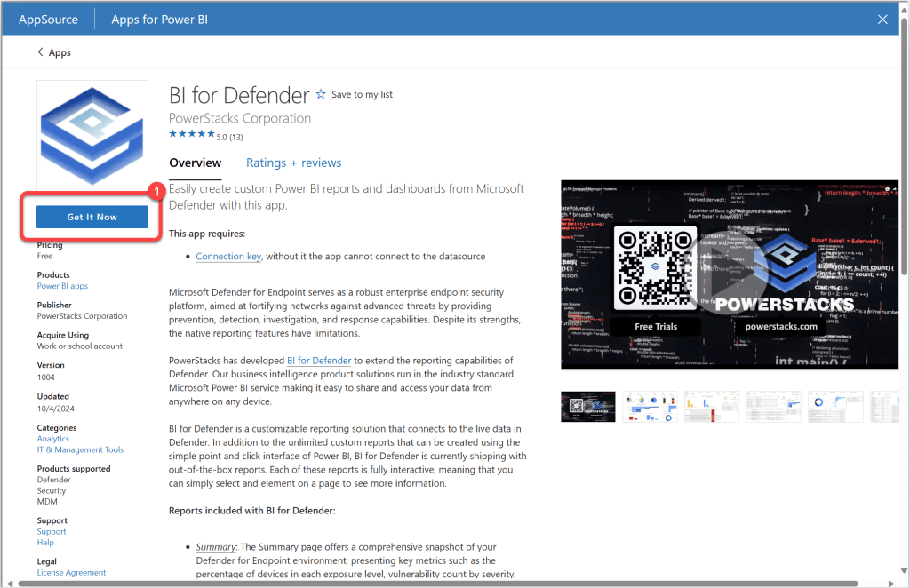
Task: Select the first video thumbnail in gallery
Action: pos(587,406)
